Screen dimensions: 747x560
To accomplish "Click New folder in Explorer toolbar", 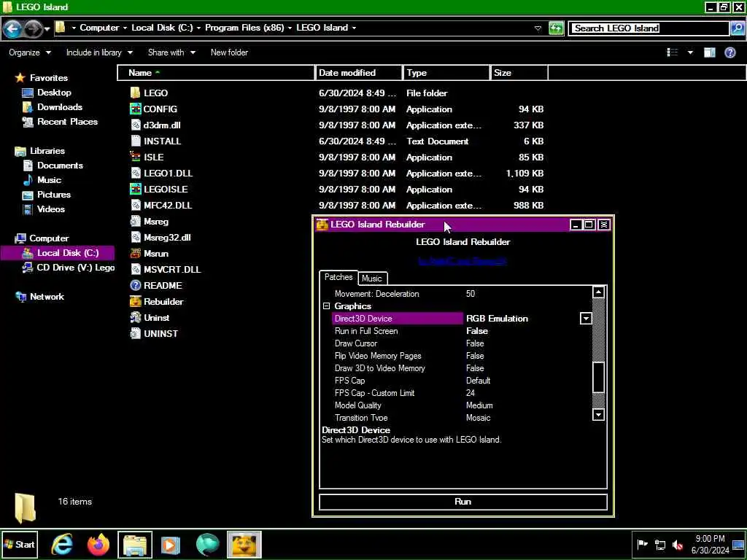I will (229, 52).
